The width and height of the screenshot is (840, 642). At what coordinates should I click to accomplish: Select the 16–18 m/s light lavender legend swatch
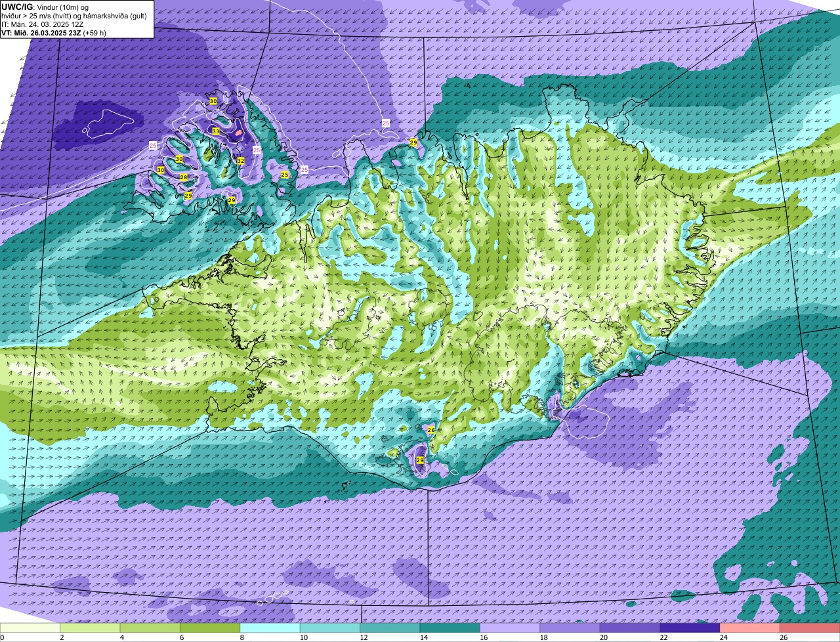(x=510, y=628)
